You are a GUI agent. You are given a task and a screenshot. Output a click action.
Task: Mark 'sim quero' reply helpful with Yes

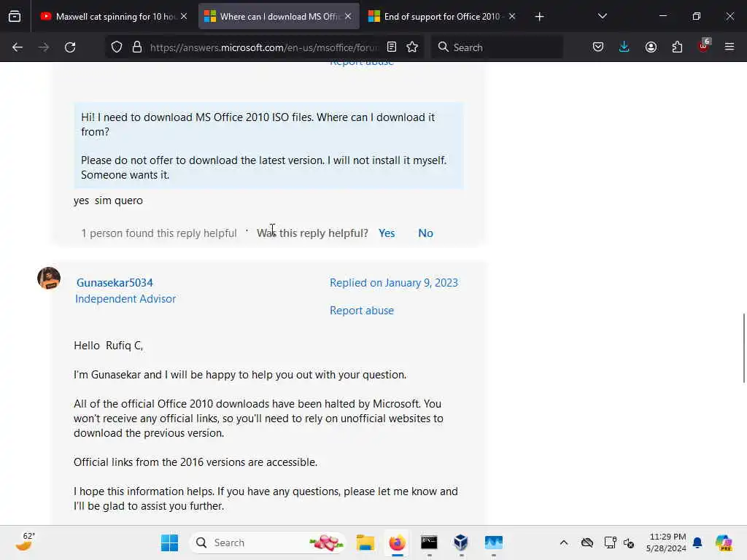coord(387,233)
